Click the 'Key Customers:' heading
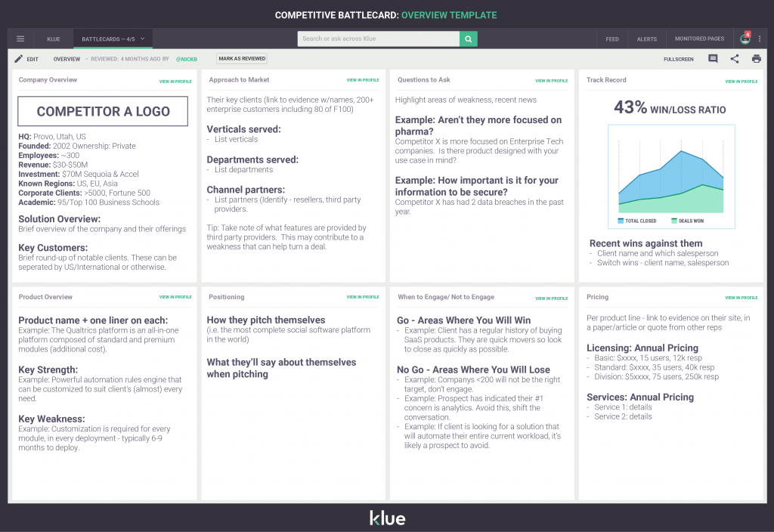Screen dimensions: 774x532 pyautogui.click(x=53, y=248)
